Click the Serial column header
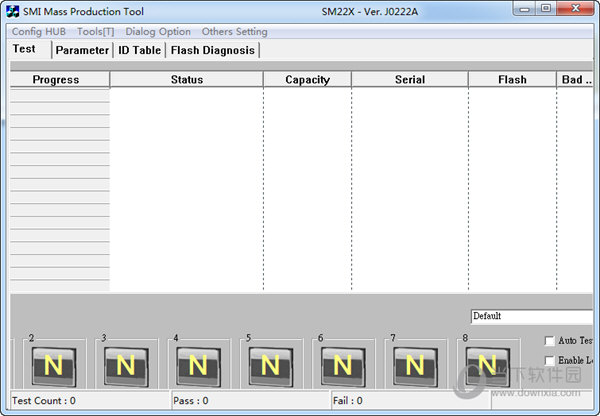The width and height of the screenshot is (600, 416). [410, 80]
